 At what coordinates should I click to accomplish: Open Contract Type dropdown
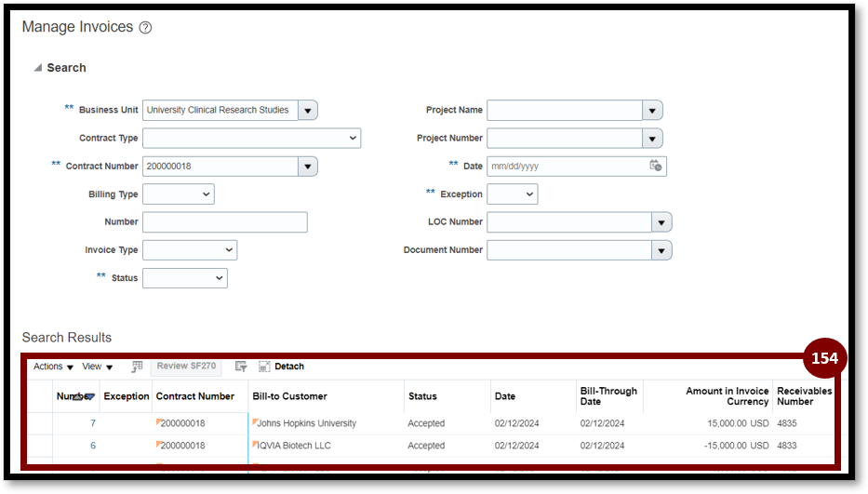point(252,138)
